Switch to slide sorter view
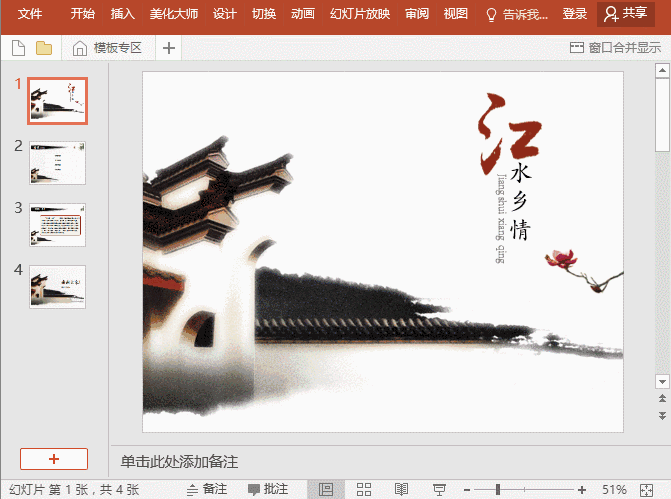Image resolution: width=671 pixels, height=499 pixels. 364,489
